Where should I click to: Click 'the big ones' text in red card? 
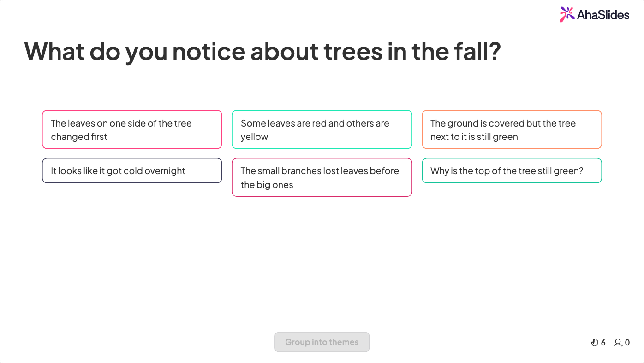click(267, 185)
